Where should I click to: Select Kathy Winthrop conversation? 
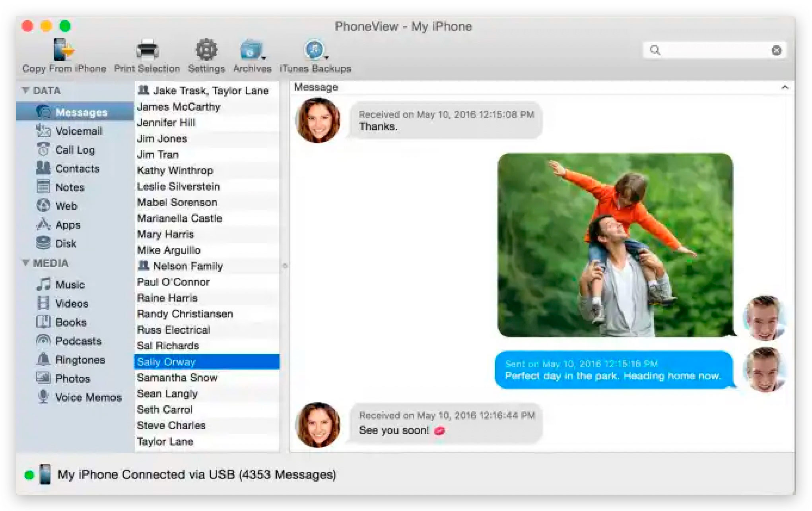pos(207,170)
